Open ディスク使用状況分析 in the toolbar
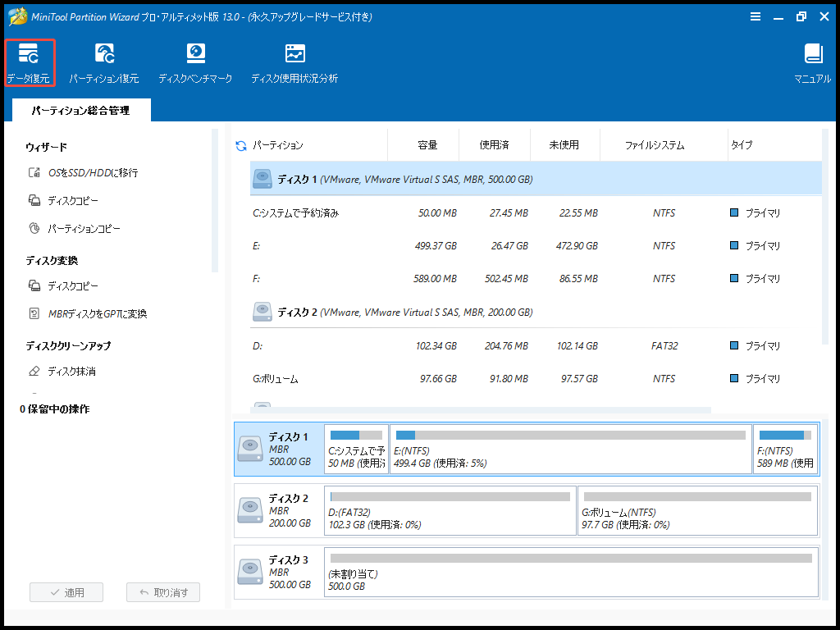Viewport: 840px width, 630px height. tap(294, 63)
